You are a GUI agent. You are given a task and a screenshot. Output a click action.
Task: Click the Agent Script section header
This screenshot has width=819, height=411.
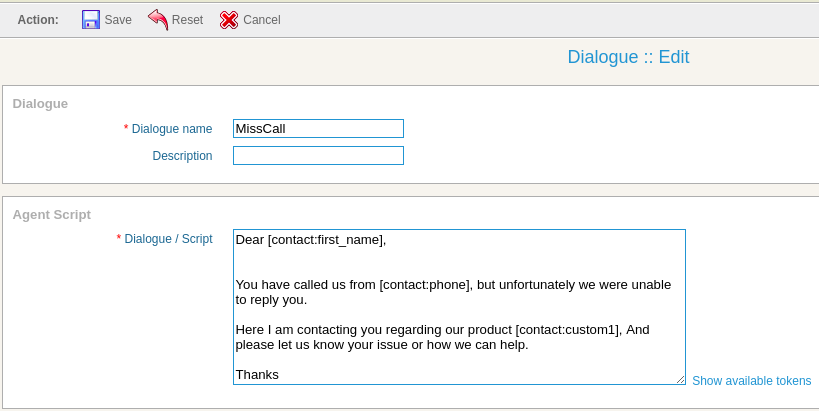[x=52, y=215]
